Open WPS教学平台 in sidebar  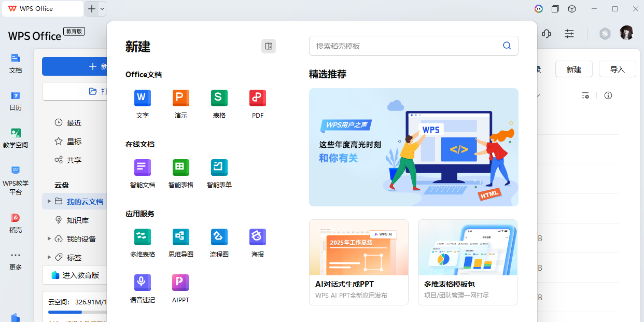(x=16, y=180)
